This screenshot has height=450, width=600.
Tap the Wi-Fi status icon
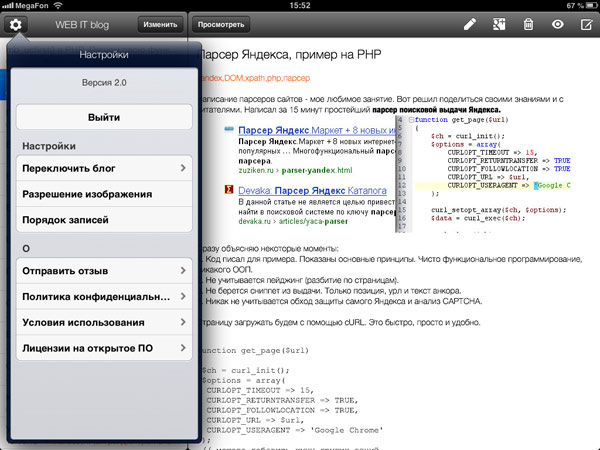(58, 5)
